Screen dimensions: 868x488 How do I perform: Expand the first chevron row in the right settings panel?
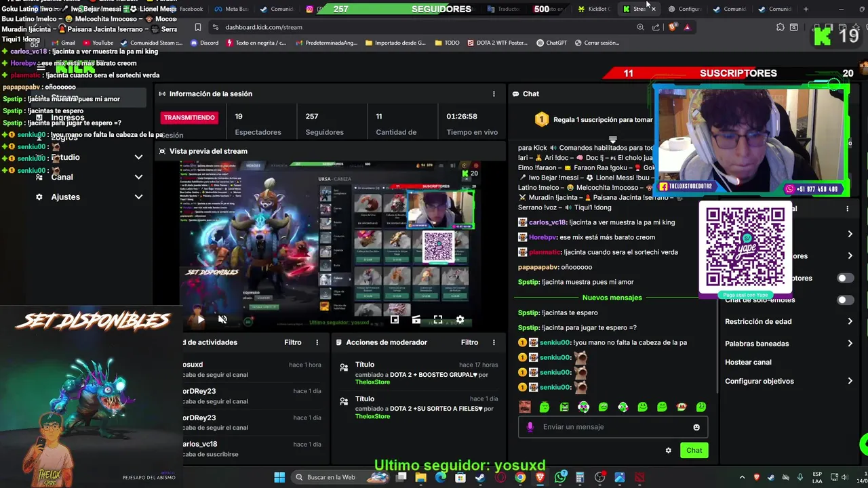850,234
